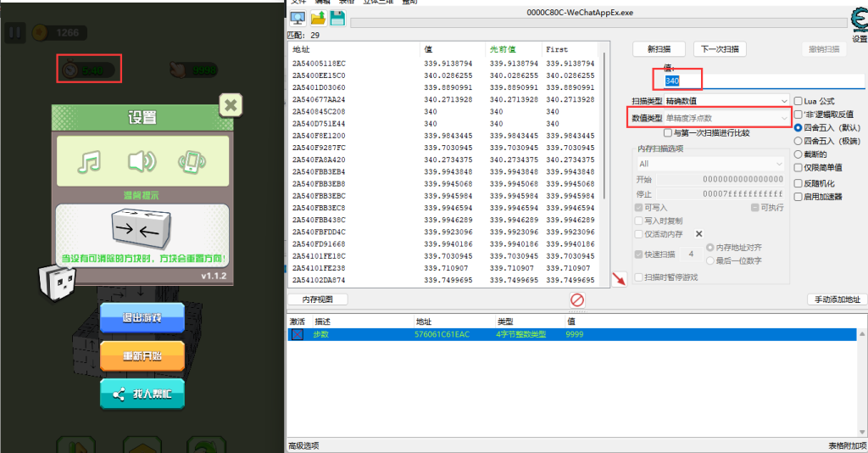Click the 停止 stop address field

[x=721, y=193]
